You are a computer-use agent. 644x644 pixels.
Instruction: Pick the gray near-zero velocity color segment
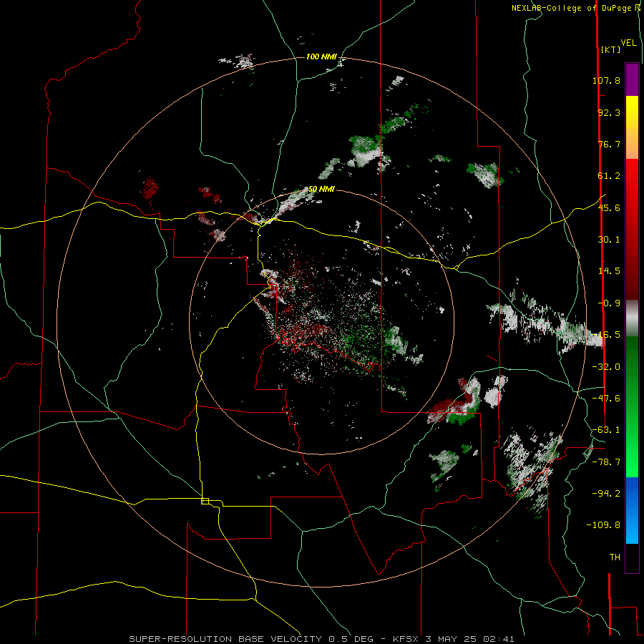(x=632, y=318)
